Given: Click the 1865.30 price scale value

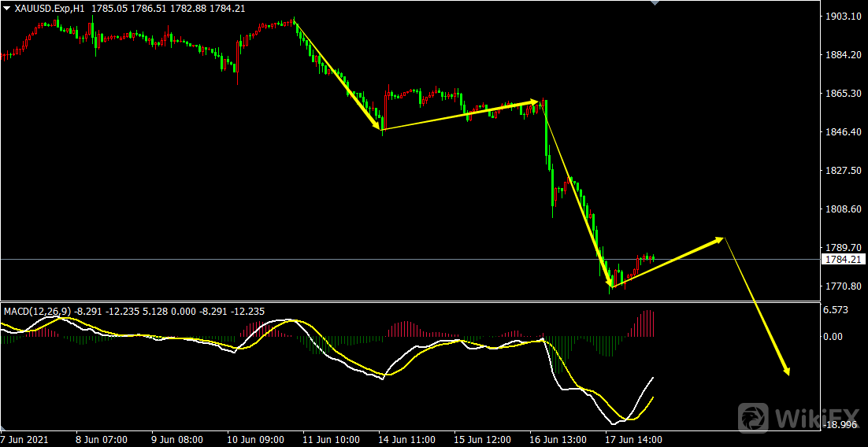Looking at the screenshot, I should pos(843,94).
